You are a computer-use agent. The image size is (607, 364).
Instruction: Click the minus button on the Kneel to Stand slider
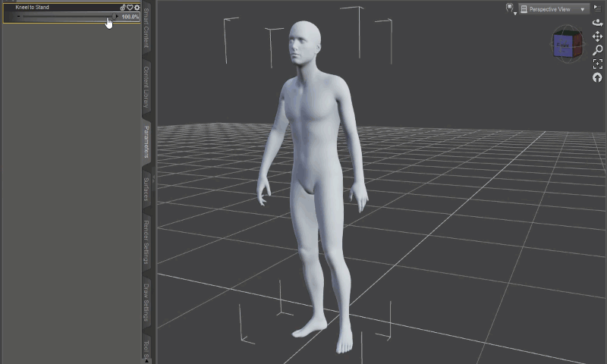tap(18, 16)
